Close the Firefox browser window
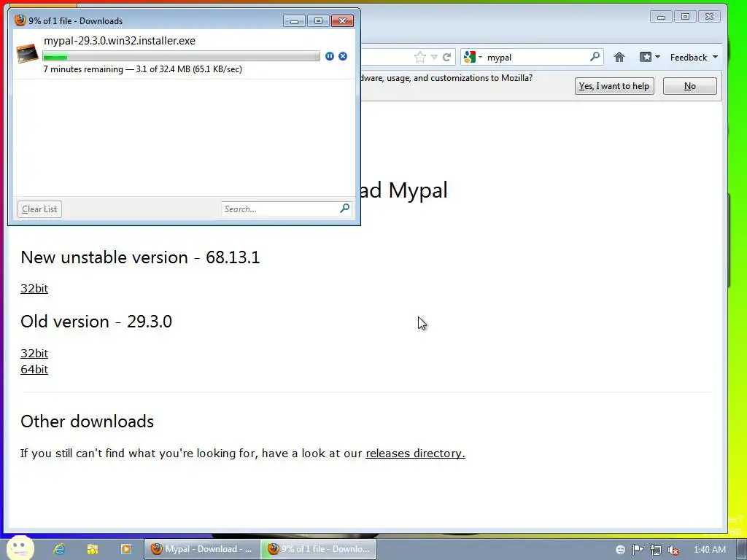The height and width of the screenshot is (560, 747). point(709,17)
